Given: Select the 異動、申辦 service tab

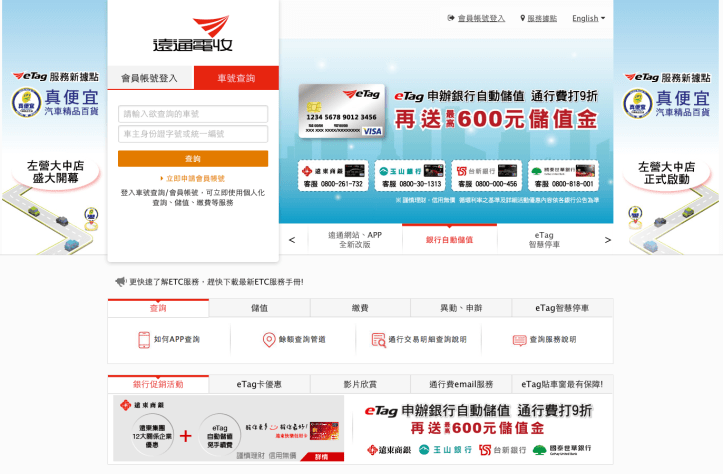Looking at the screenshot, I should tap(461, 308).
